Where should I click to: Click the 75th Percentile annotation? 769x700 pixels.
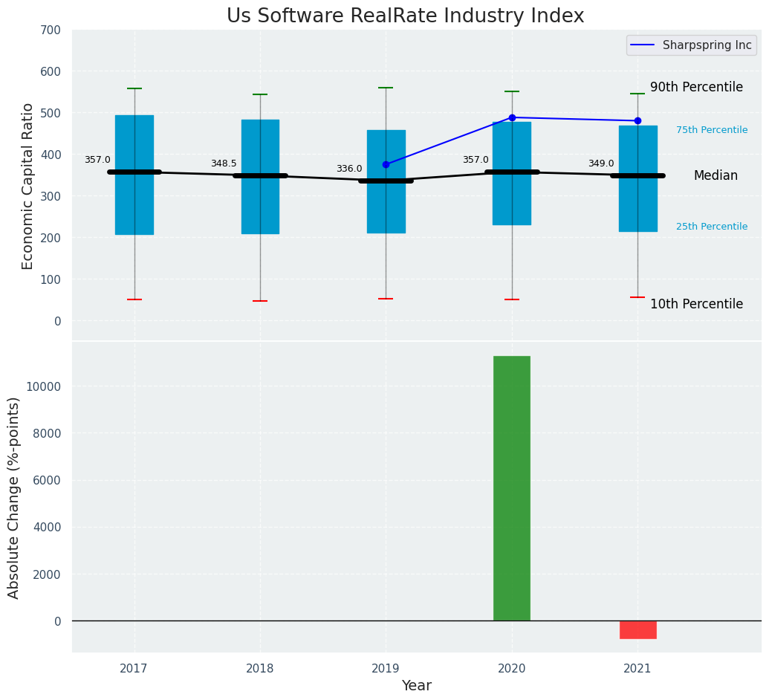click(x=712, y=130)
